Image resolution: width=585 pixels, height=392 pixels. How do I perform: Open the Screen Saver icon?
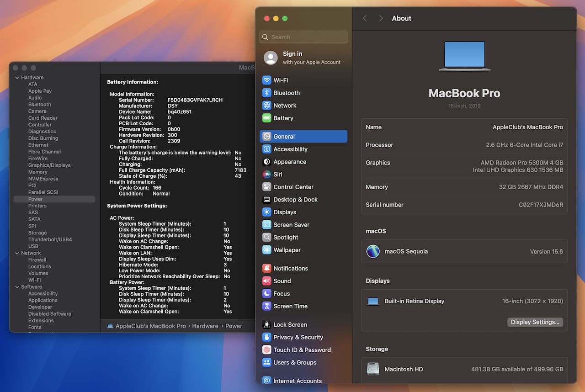coord(267,225)
